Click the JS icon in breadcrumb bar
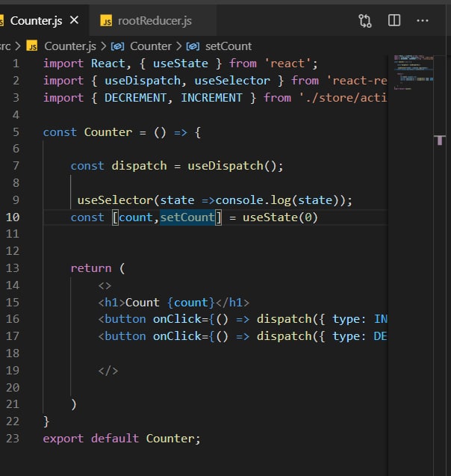Image resolution: width=451 pixels, height=476 pixels. click(x=32, y=46)
